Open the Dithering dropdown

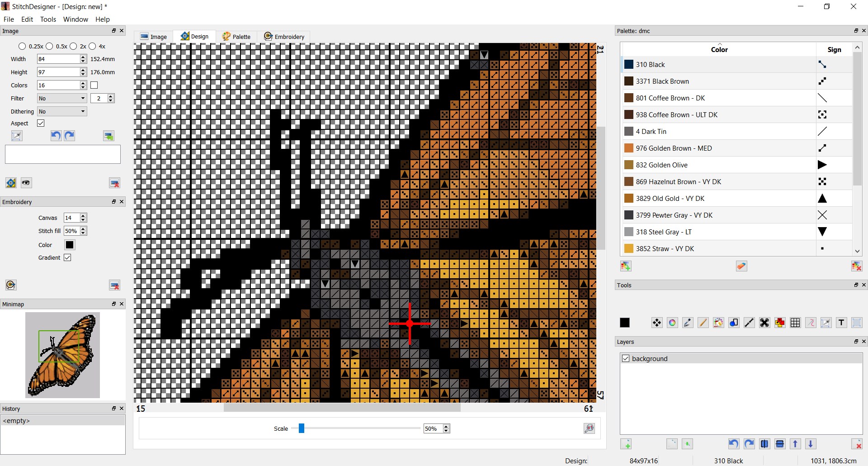pyautogui.click(x=61, y=111)
